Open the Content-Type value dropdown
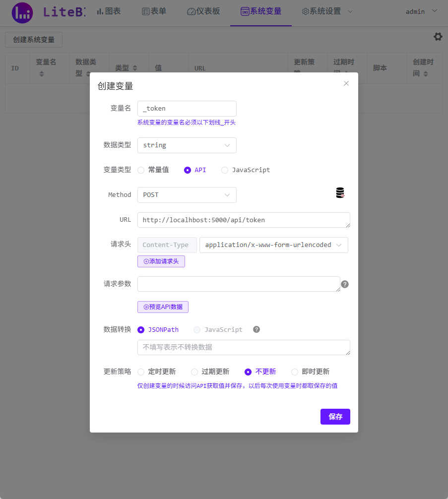The height and width of the screenshot is (499, 448). tap(273, 245)
